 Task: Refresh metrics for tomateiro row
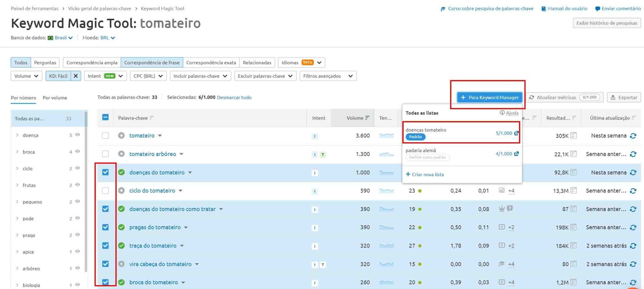(633, 136)
